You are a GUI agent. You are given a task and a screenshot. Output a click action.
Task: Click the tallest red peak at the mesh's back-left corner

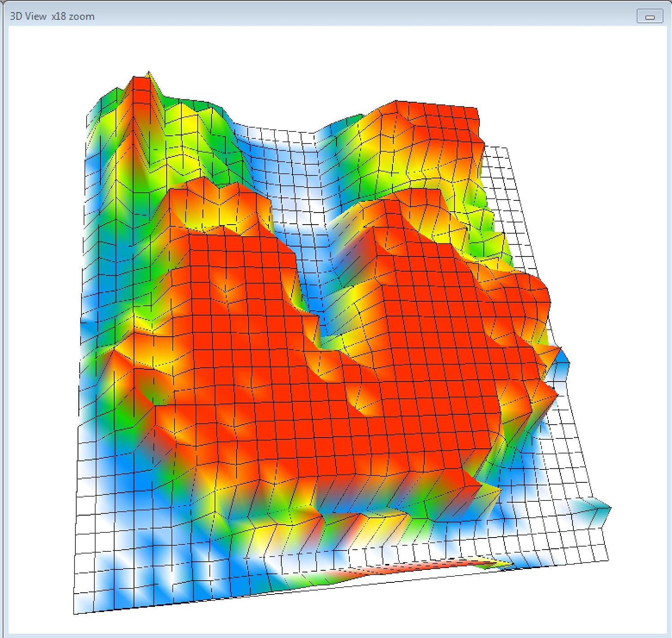coord(142,90)
